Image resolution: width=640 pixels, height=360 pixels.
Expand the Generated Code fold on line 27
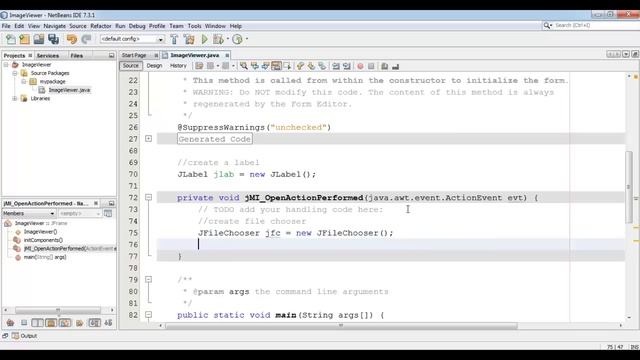pyautogui.click(x=149, y=139)
